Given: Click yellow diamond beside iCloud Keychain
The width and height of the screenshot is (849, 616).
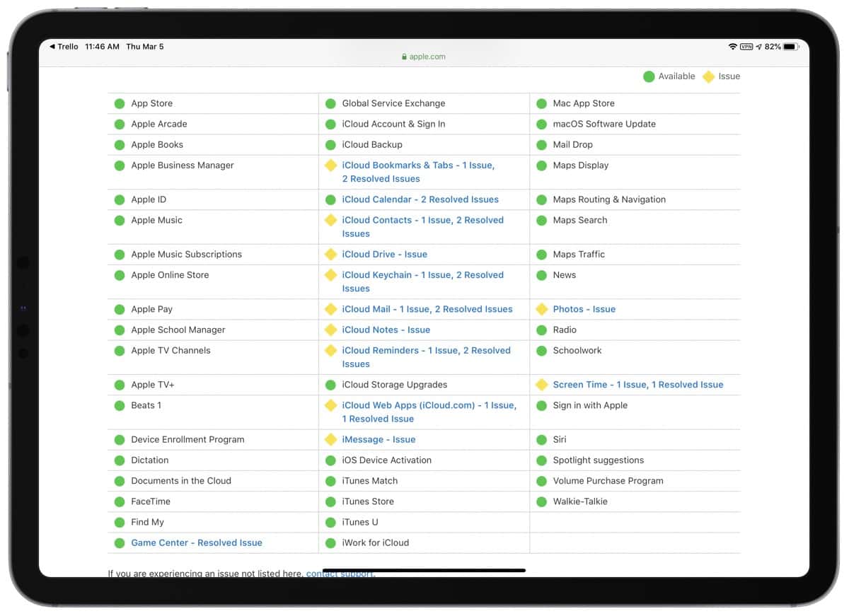Looking at the screenshot, I should [330, 274].
